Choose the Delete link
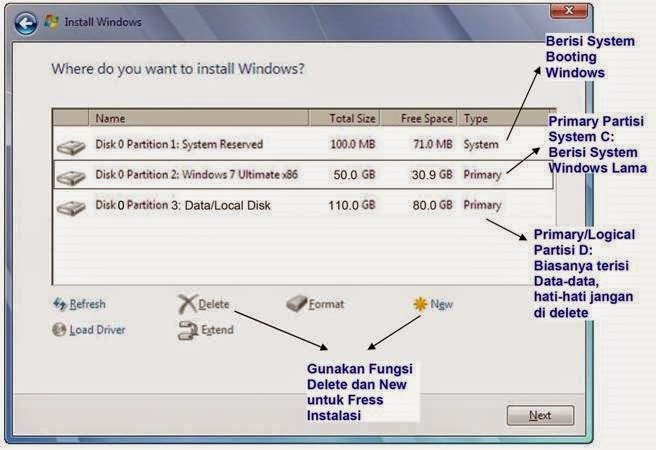 pos(213,304)
